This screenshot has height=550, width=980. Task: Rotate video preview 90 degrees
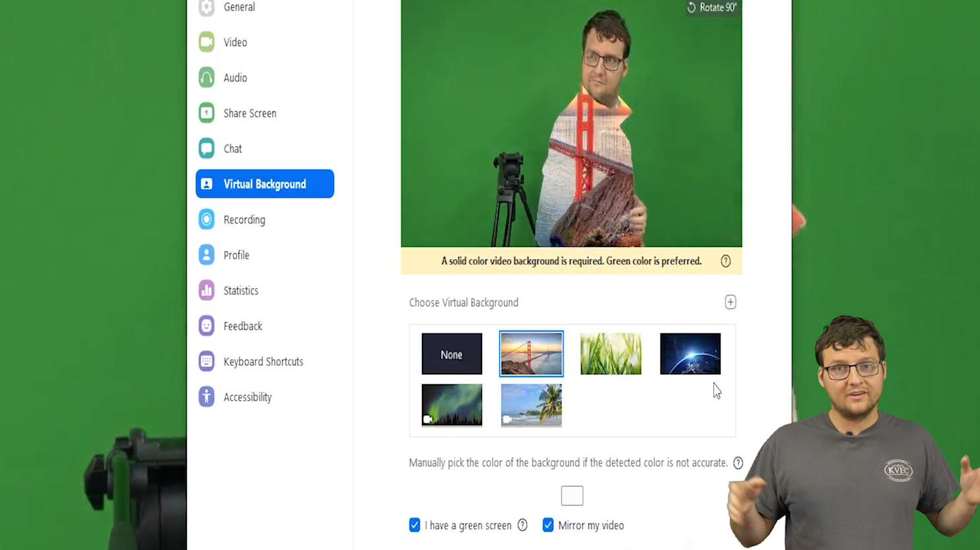[x=711, y=8]
